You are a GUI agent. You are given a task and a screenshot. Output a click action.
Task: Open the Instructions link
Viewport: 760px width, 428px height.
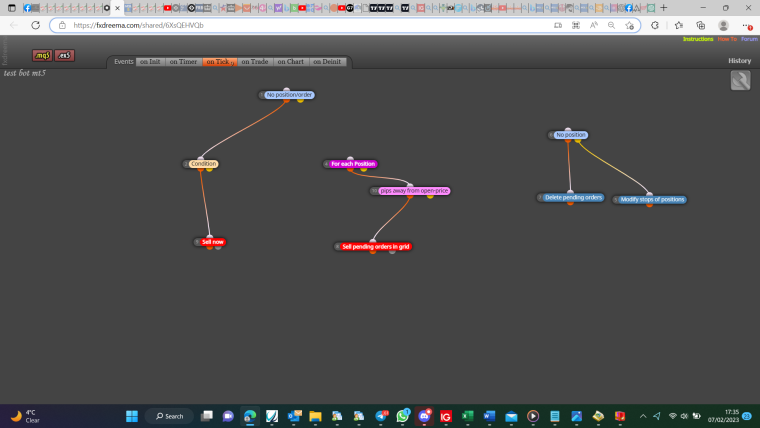pyautogui.click(x=698, y=39)
